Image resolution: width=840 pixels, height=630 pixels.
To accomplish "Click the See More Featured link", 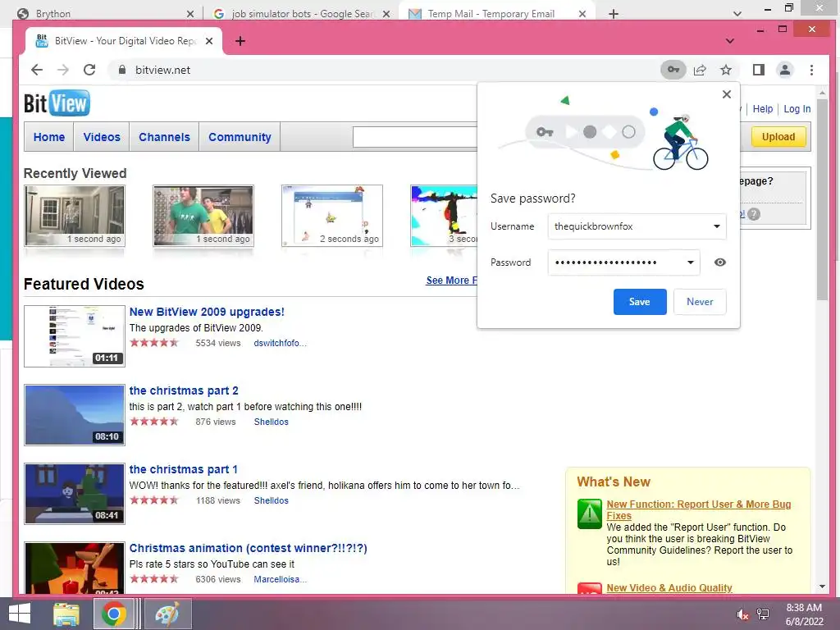I will (x=451, y=281).
